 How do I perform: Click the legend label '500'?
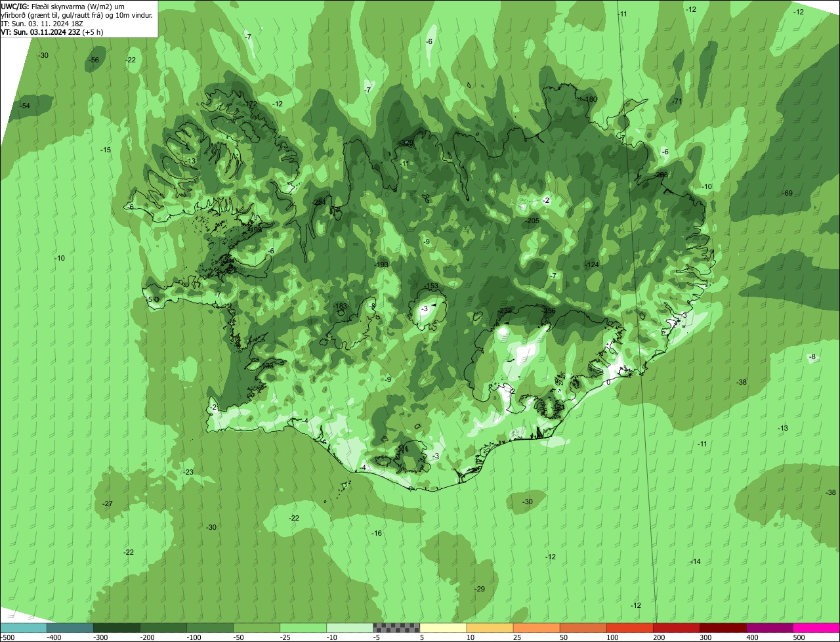tap(799, 637)
